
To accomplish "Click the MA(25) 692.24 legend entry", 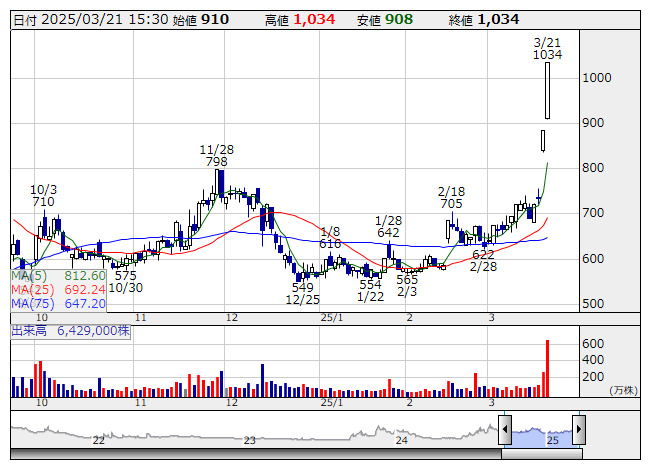I will 58,290.
